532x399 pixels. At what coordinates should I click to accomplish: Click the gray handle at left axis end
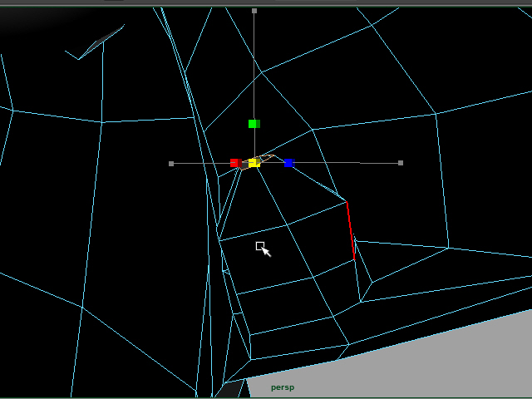tap(171, 164)
